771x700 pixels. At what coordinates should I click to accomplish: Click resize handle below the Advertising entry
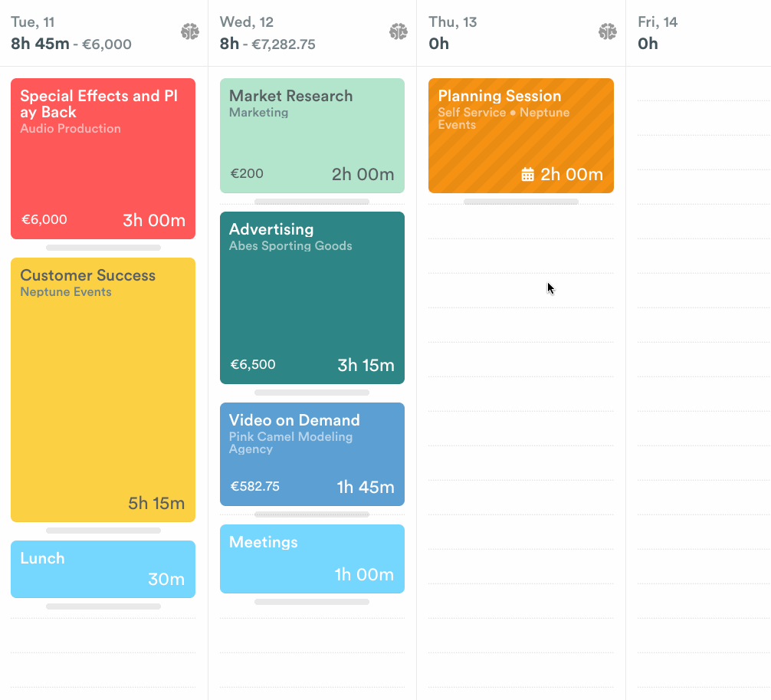click(312, 393)
